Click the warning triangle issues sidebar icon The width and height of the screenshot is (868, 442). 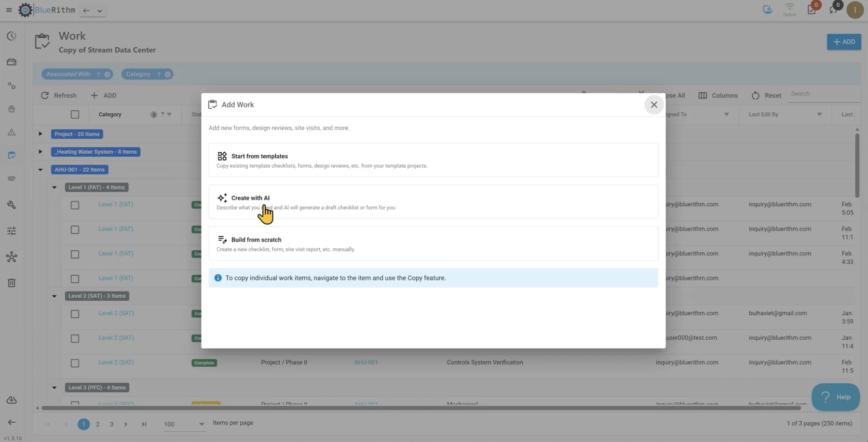click(x=12, y=132)
